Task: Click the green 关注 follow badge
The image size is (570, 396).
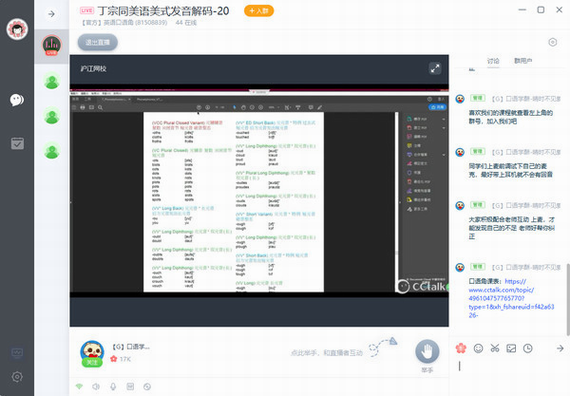Action: pos(92,362)
